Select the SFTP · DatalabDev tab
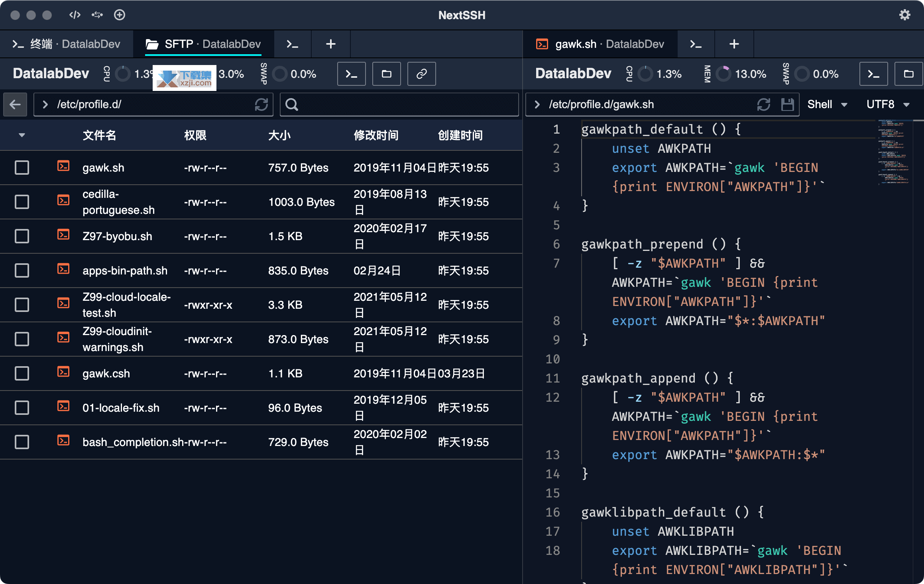 click(203, 44)
